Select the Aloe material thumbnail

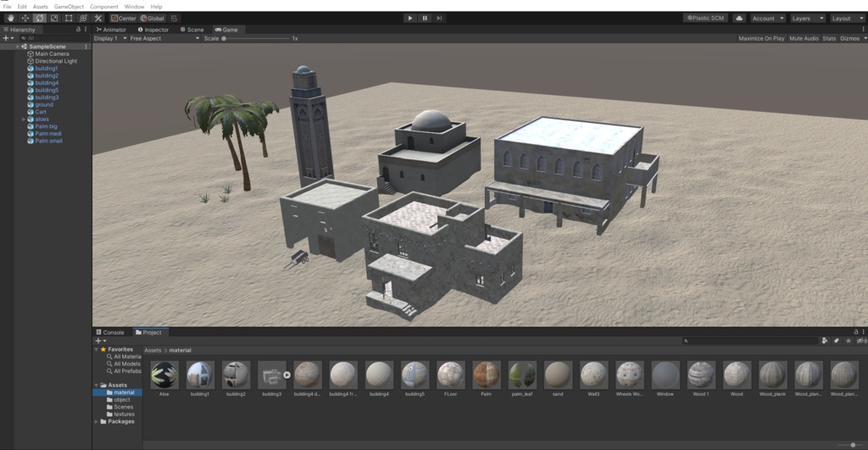click(x=164, y=375)
